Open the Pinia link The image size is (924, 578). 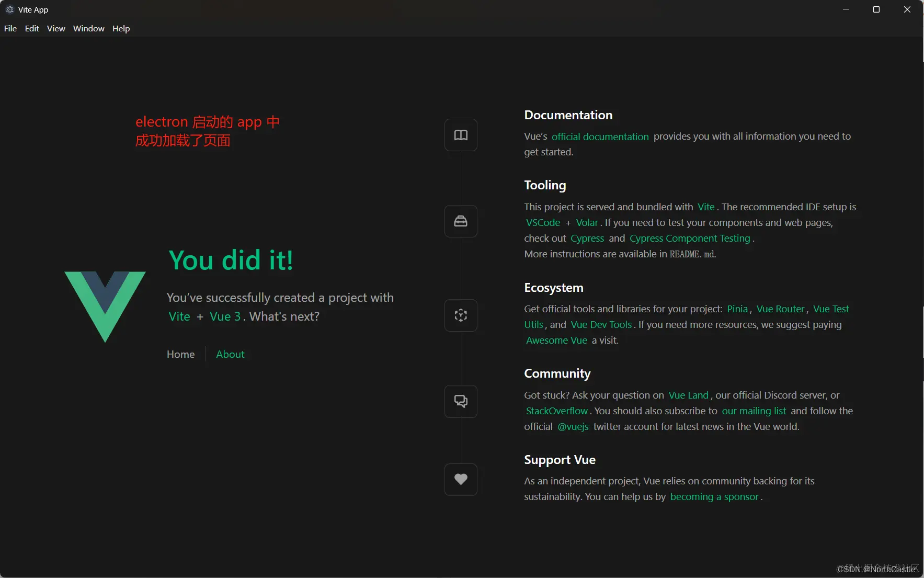click(x=737, y=309)
